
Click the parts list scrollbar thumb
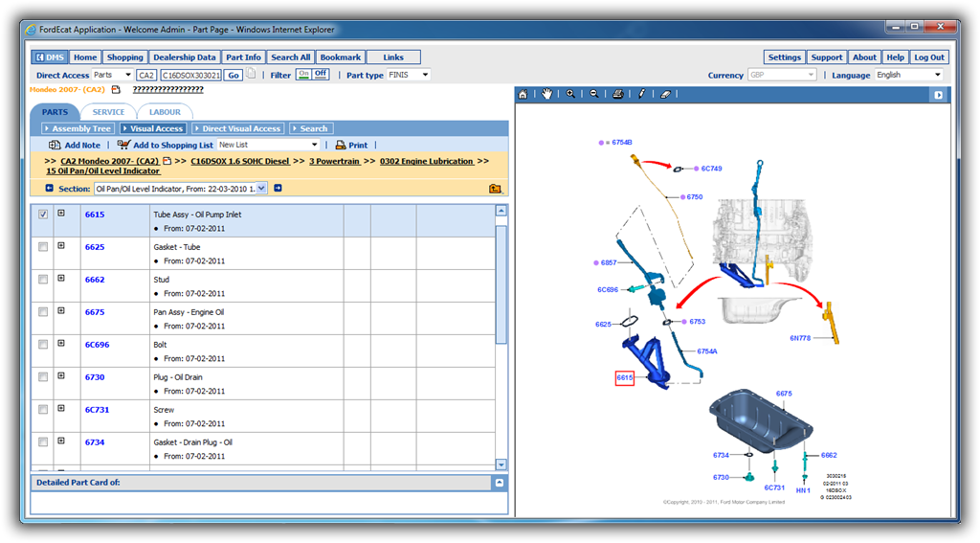point(501,283)
